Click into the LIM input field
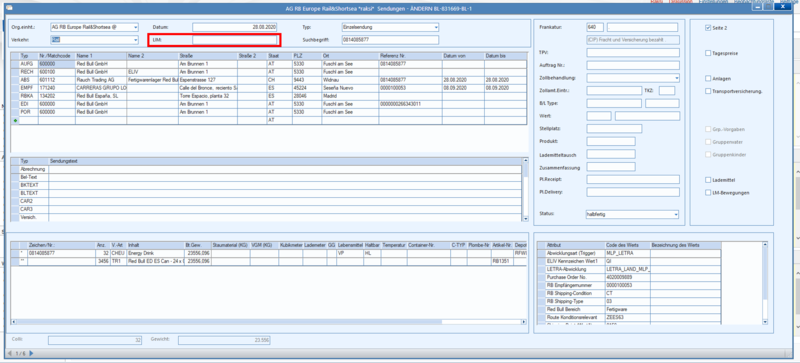The image size is (800, 363). (x=235, y=40)
